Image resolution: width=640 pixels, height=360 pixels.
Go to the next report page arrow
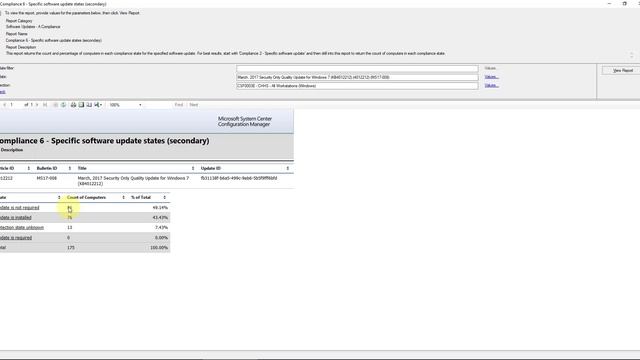click(x=37, y=105)
